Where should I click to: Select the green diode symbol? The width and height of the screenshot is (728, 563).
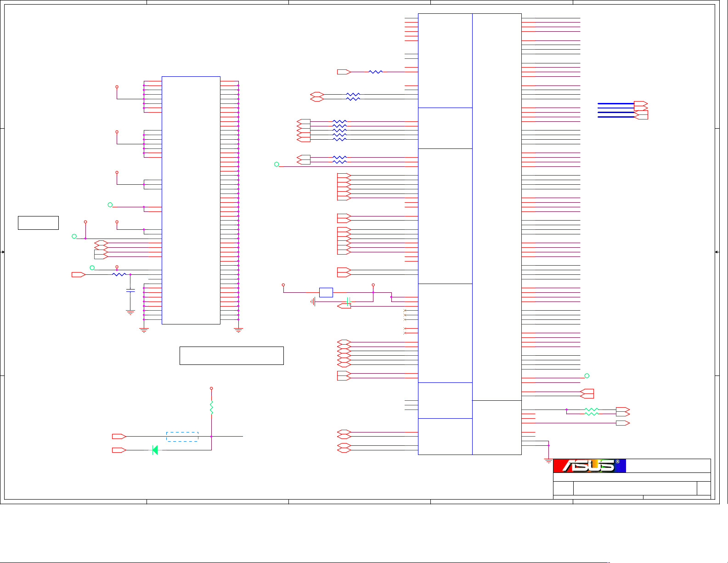coord(155,450)
